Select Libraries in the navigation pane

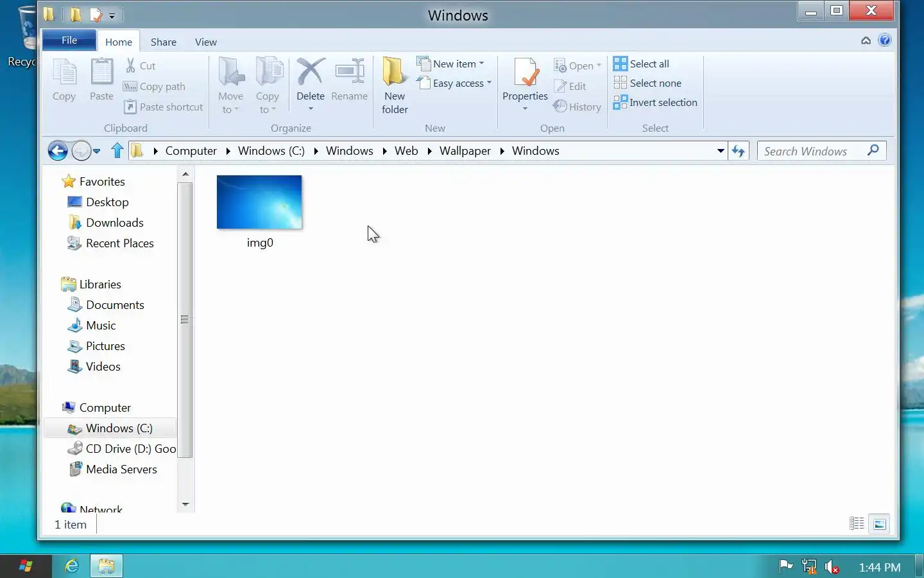(x=91, y=285)
